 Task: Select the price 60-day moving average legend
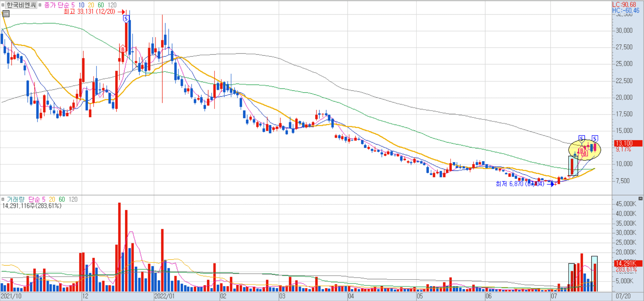point(101,5)
